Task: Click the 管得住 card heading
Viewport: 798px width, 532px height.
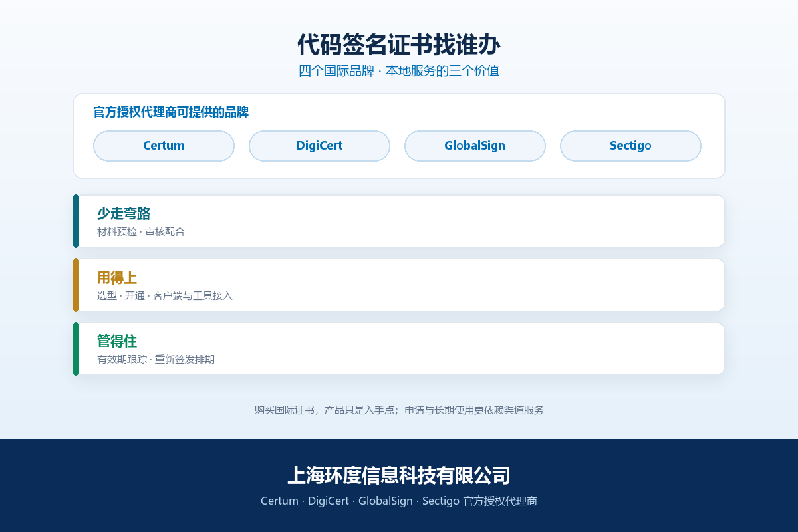Action: point(117,341)
